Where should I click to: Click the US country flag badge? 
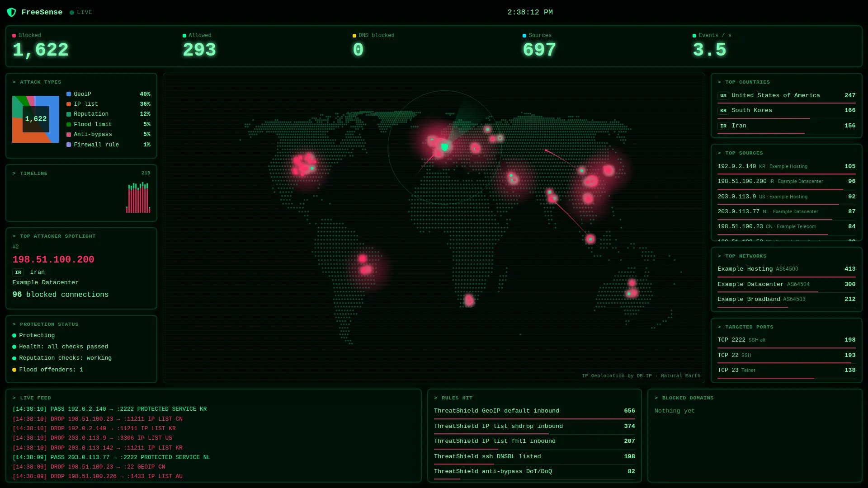[x=723, y=96]
